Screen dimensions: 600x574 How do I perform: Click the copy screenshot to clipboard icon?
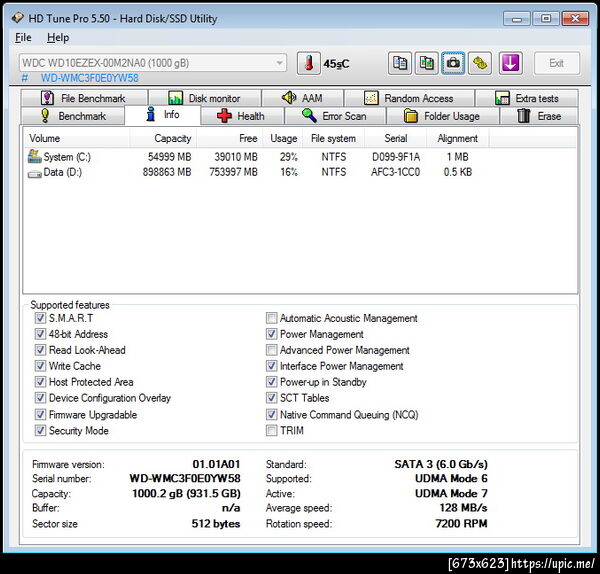pyautogui.click(x=426, y=63)
